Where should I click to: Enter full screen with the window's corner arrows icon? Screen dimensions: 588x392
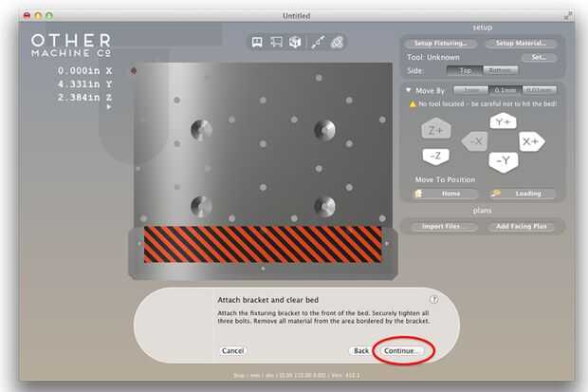pos(568,16)
